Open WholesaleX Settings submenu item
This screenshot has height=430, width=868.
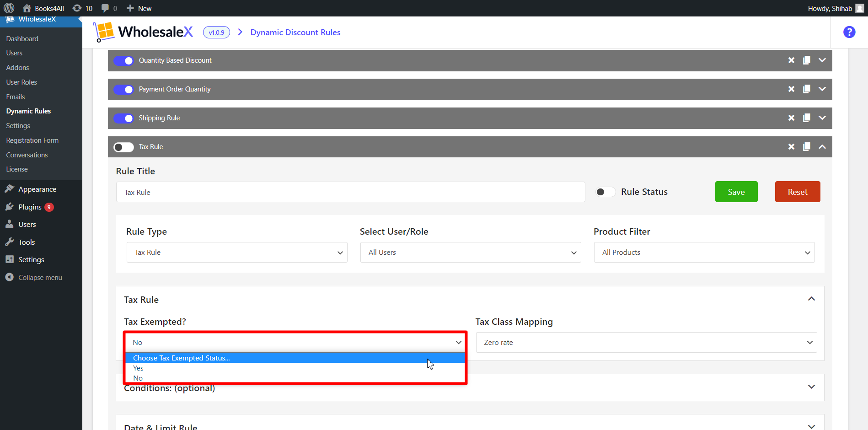point(18,126)
